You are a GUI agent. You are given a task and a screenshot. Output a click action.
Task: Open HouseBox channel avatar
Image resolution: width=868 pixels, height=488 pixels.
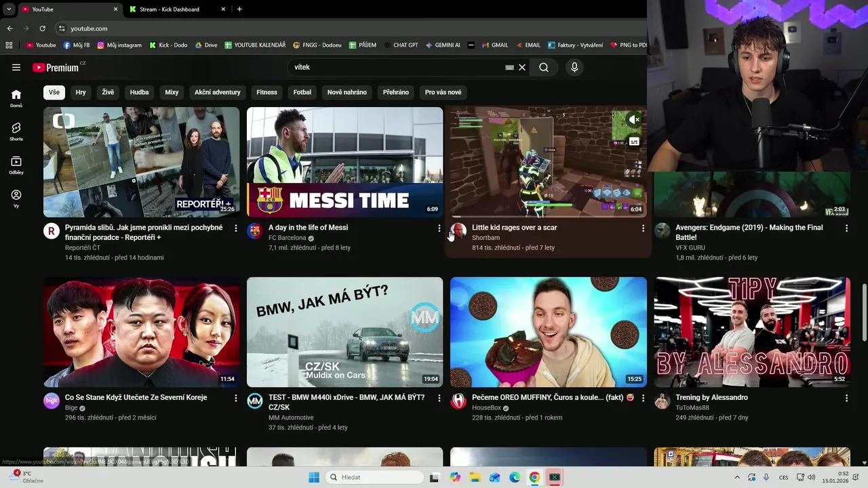click(458, 401)
